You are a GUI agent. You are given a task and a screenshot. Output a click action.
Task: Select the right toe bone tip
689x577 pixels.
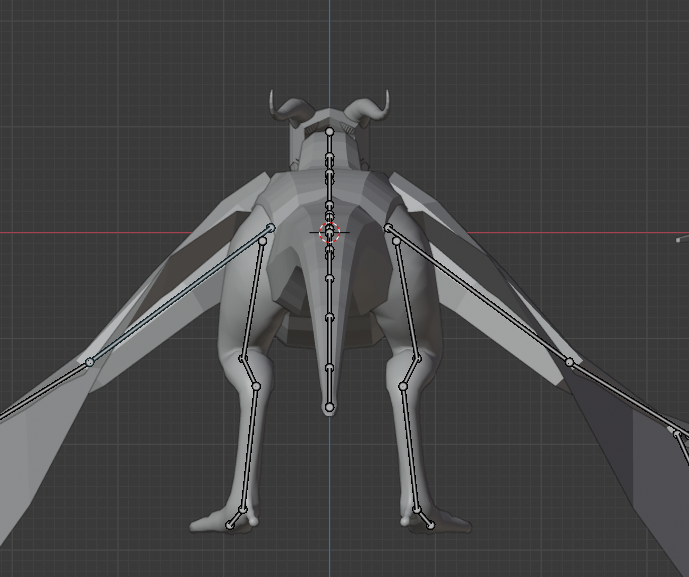[x=431, y=525]
